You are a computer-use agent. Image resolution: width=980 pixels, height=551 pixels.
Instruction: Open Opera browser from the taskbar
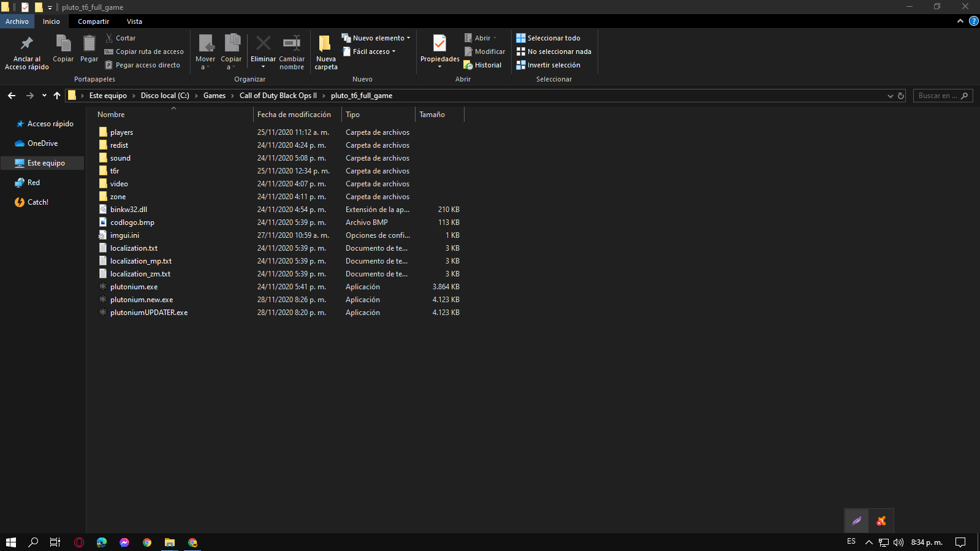click(79, 542)
